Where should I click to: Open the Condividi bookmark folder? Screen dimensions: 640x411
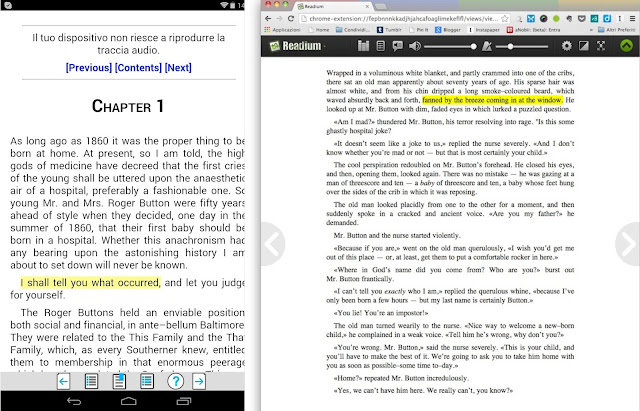[353, 30]
